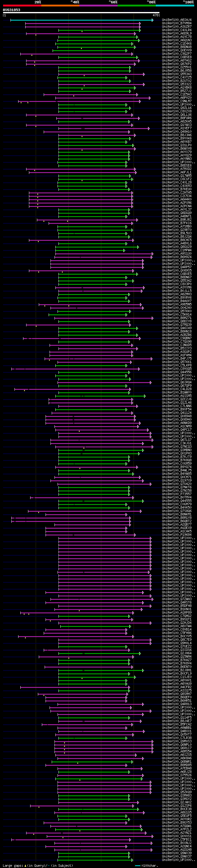The image size is (197, 868).
Task: Click the cyan alignment bar of A8IAJ4
Action: pos(82,20)
